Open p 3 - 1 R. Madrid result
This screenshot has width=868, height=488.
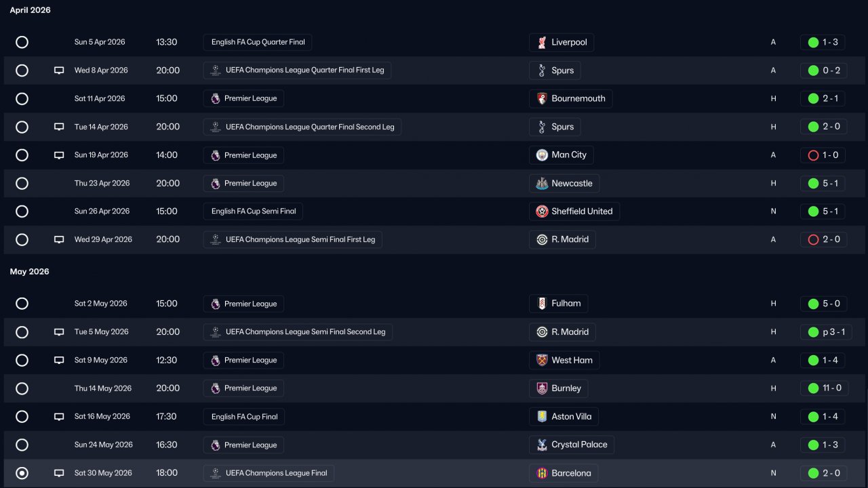pos(823,332)
